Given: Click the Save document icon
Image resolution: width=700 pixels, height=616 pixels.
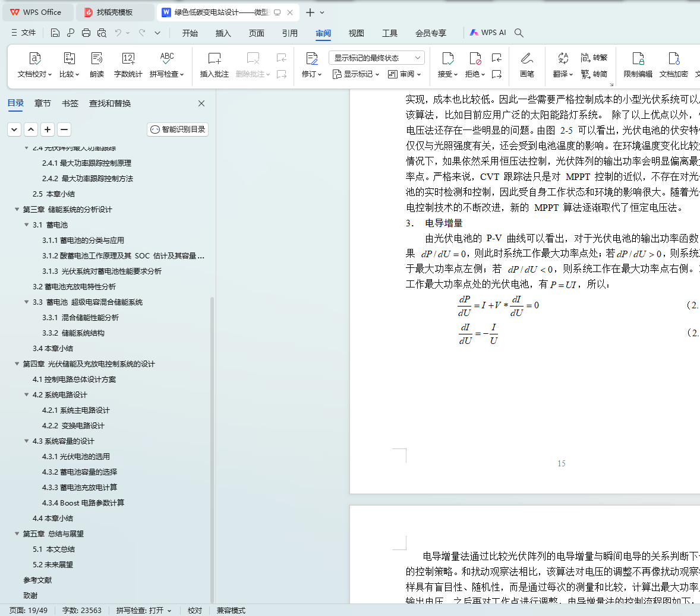Looking at the screenshot, I should pos(55,33).
